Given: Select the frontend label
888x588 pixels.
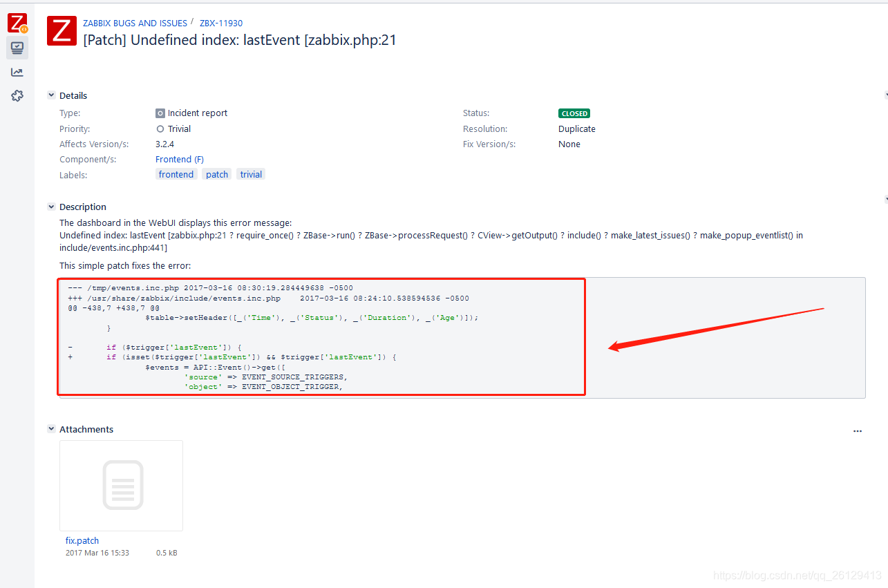Looking at the screenshot, I should (176, 175).
